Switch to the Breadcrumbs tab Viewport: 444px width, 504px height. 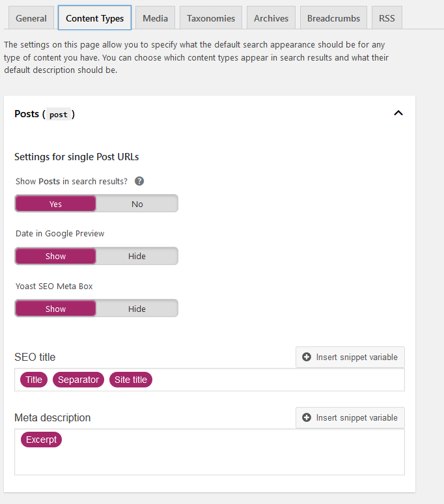(x=333, y=18)
